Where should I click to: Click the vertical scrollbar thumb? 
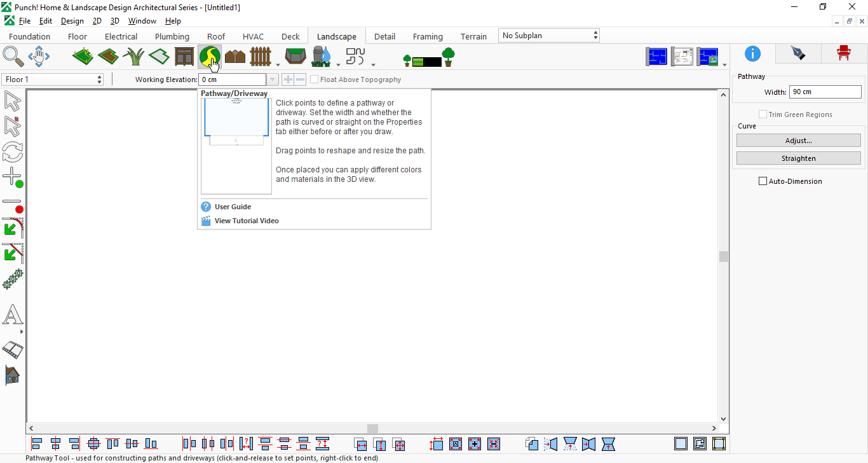[724, 256]
